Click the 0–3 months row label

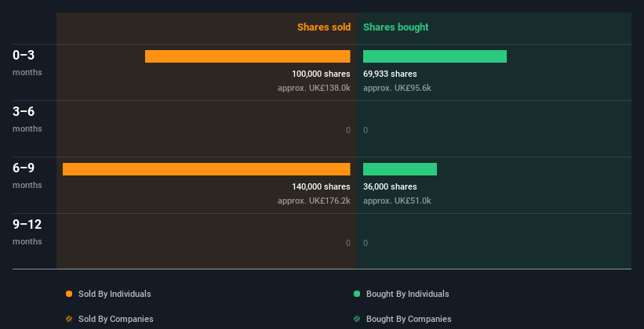tap(27, 63)
